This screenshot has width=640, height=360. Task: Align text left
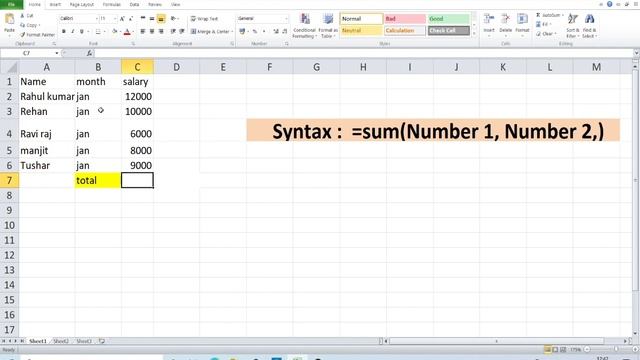click(x=143, y=31)
